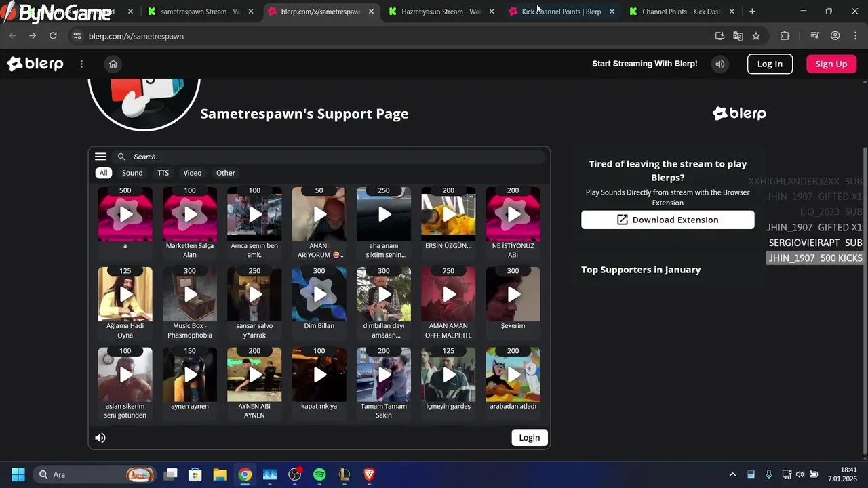Select the Video filter chip
868x488 pixels.
pyautogui.click(x=193, y=173)
